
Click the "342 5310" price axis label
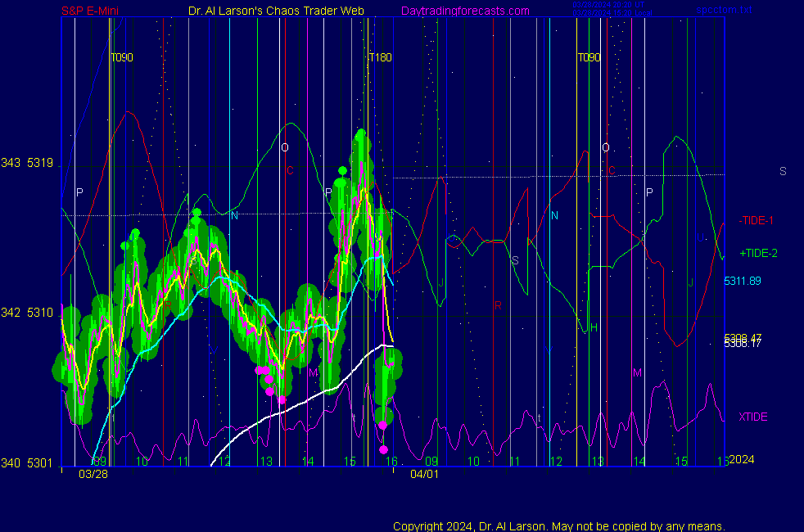(x=27, y=313)
